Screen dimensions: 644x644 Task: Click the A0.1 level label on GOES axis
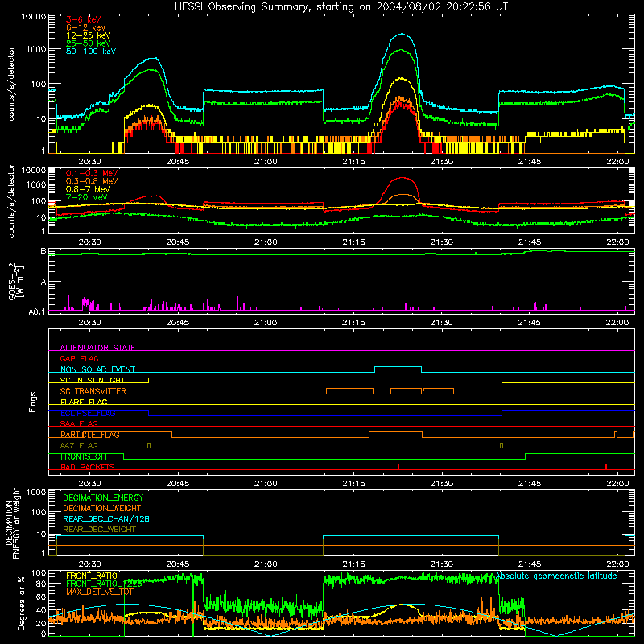point(37,312)
